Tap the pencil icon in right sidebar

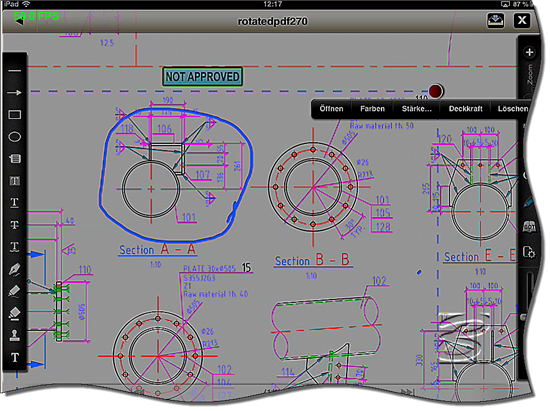pyautogui.click(x=529, y=202)
